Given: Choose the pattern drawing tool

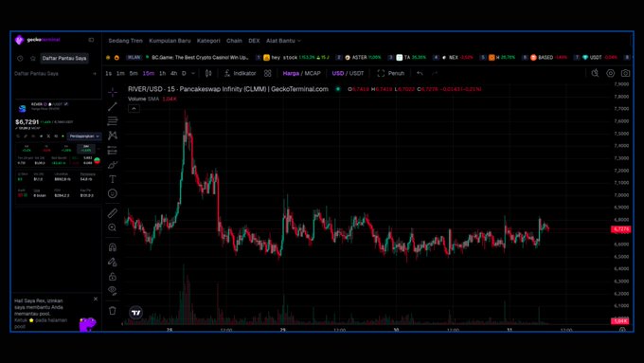Looking at the screenshot, I should (112, 136).
